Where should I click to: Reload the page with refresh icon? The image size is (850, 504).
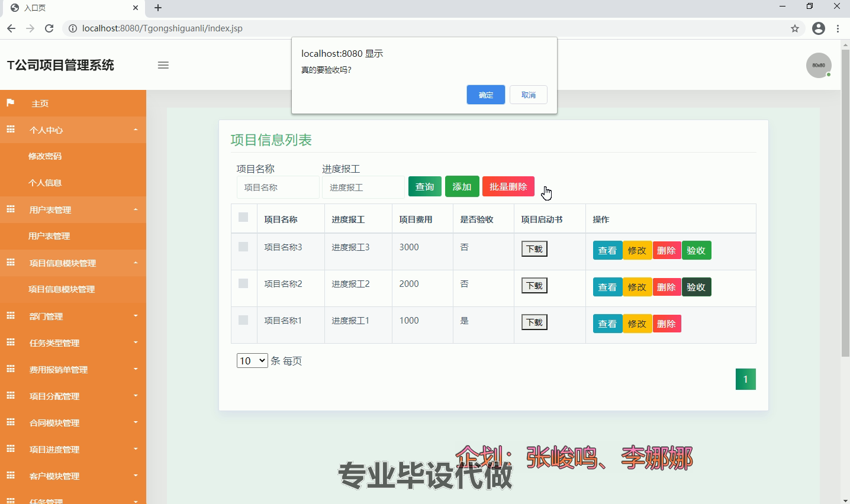pos(49,28)
